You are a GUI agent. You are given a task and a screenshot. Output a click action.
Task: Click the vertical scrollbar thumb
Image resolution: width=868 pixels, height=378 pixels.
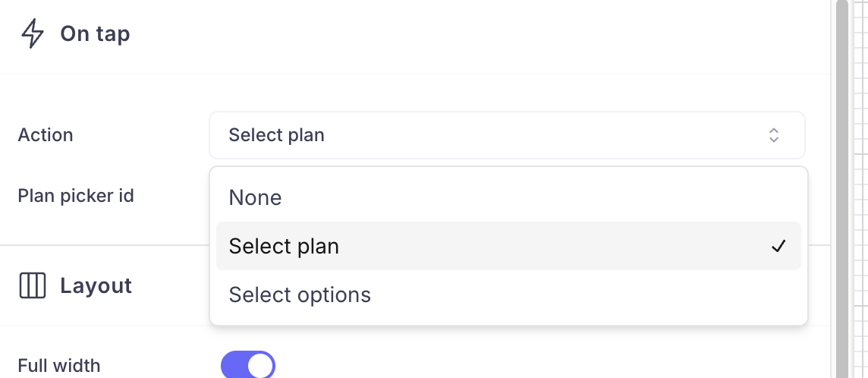tap(841, 190)
